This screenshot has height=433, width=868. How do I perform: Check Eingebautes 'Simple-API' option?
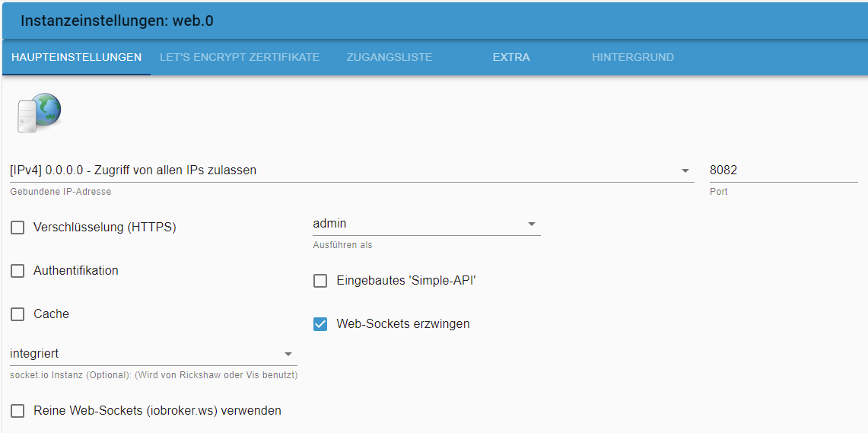point(320,281)
